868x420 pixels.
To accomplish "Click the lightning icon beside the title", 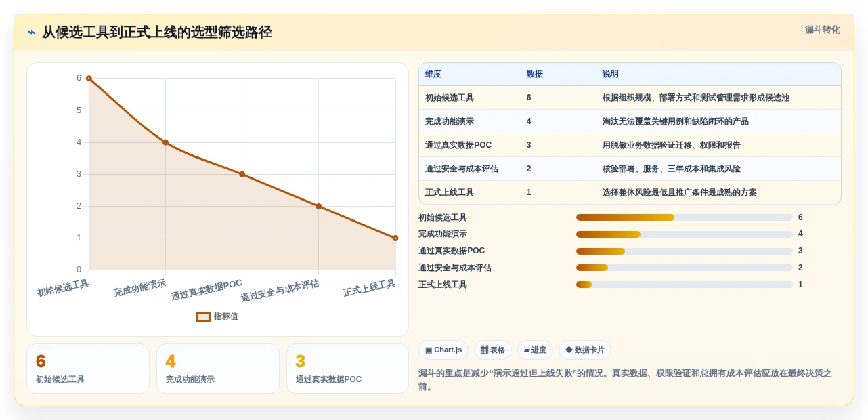I will [32, 33].
